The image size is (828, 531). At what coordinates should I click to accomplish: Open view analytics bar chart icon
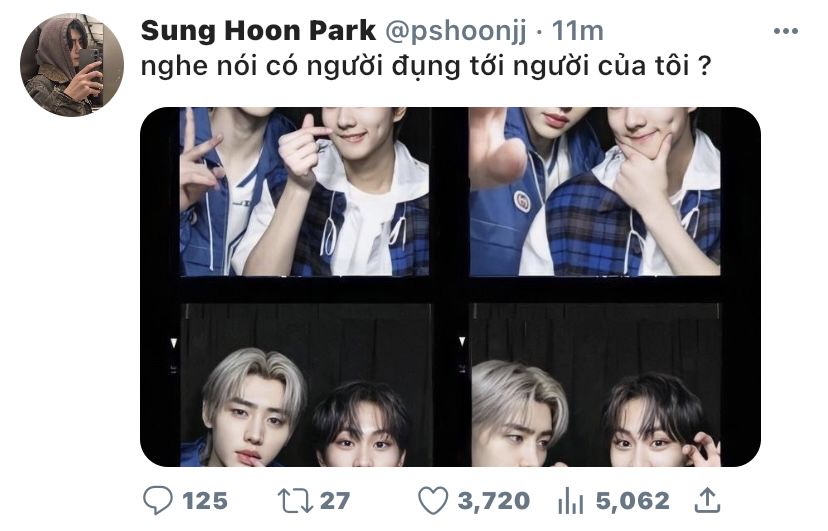(x=570, y=500)
